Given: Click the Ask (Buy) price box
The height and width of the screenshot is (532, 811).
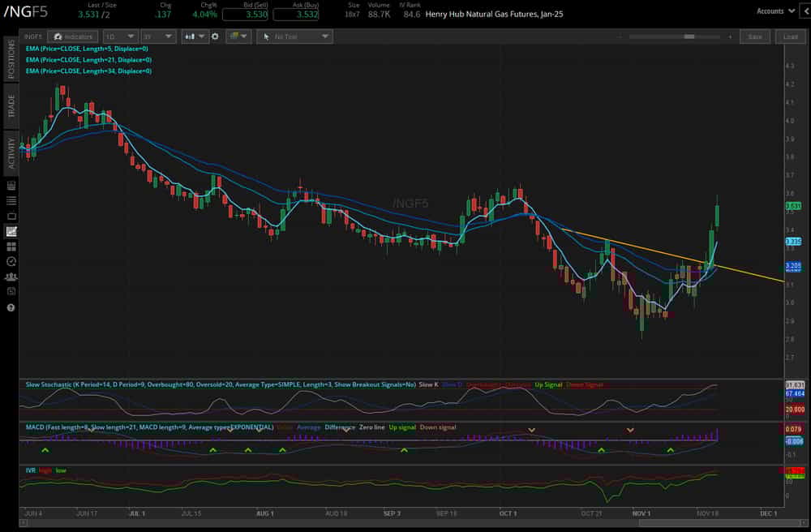Looking at the screenshot, I should [295, 15].
